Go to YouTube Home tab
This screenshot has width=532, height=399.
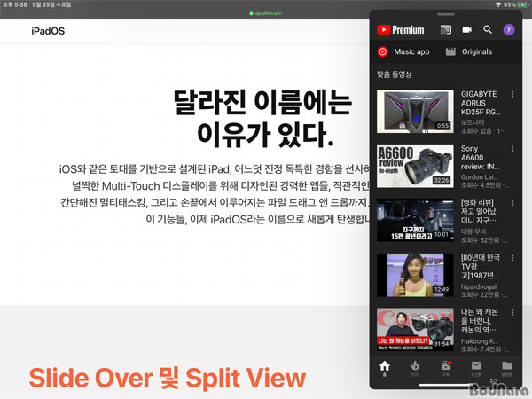click(x=385, y=368)
